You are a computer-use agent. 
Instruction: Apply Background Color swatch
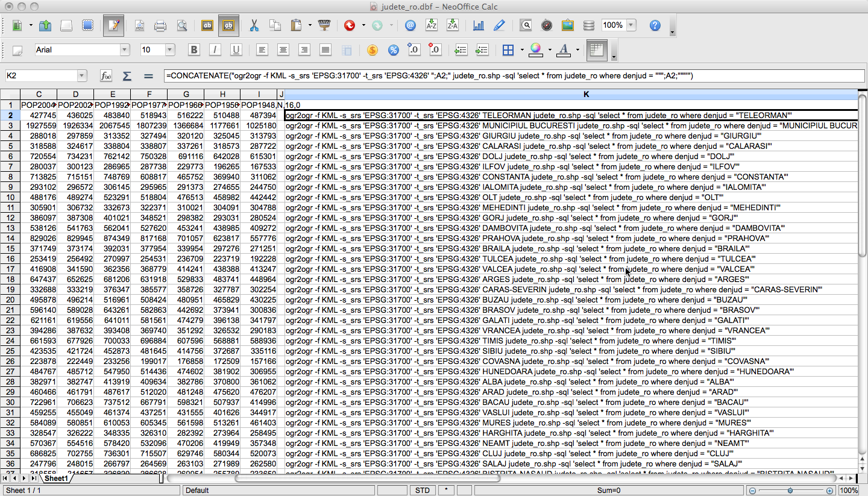tap(536, 50)
